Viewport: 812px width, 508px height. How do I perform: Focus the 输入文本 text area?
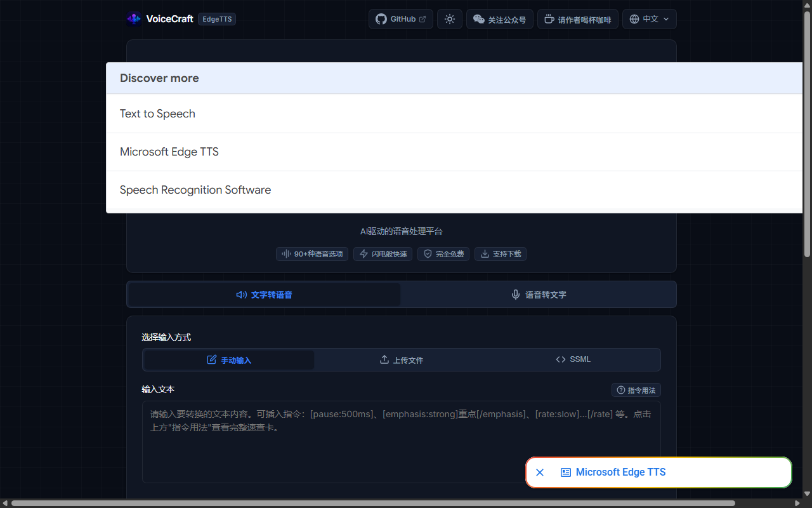(x=402, y=442)
